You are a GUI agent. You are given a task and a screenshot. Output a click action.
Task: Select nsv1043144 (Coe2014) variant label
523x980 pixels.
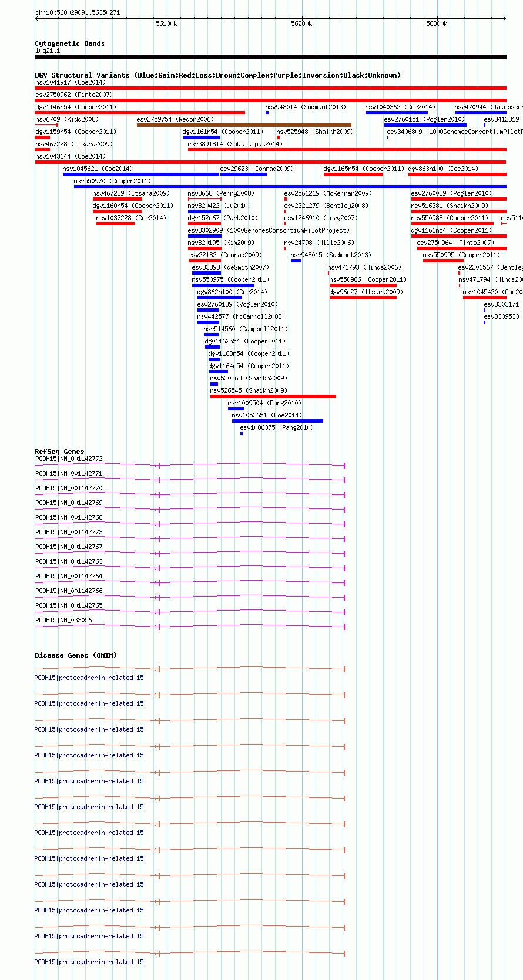70,156
